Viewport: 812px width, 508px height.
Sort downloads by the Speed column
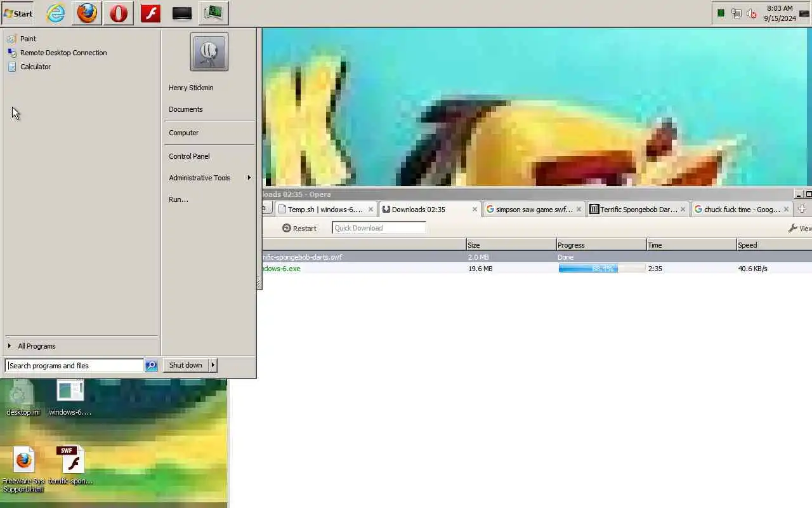pos(774,245)
